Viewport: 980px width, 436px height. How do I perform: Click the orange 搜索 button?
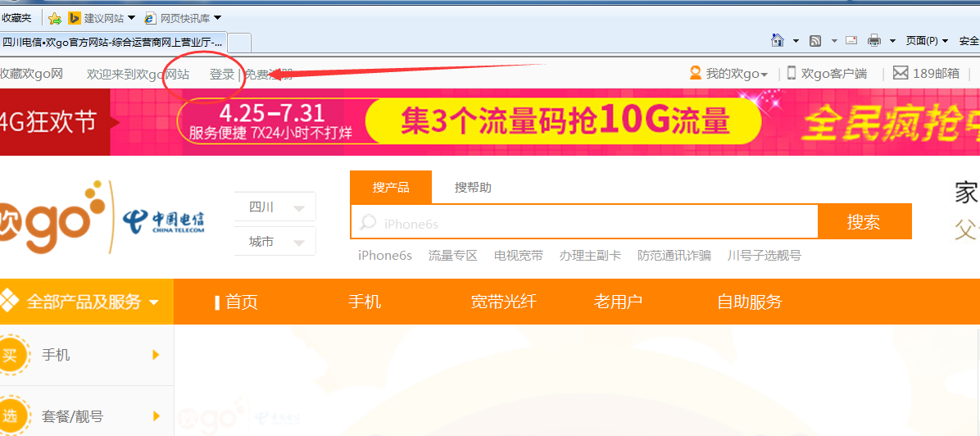[x=864, y=221]
